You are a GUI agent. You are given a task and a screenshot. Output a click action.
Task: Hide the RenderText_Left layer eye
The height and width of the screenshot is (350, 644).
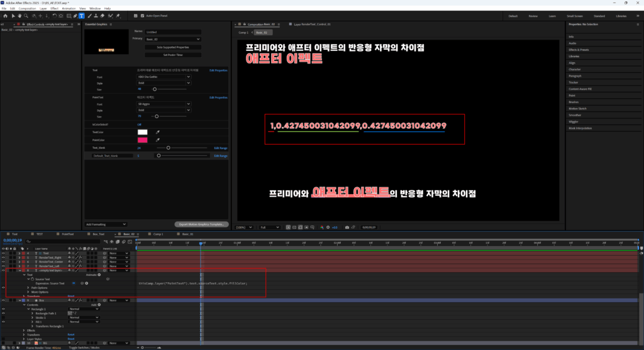click(x=3, y=266)
